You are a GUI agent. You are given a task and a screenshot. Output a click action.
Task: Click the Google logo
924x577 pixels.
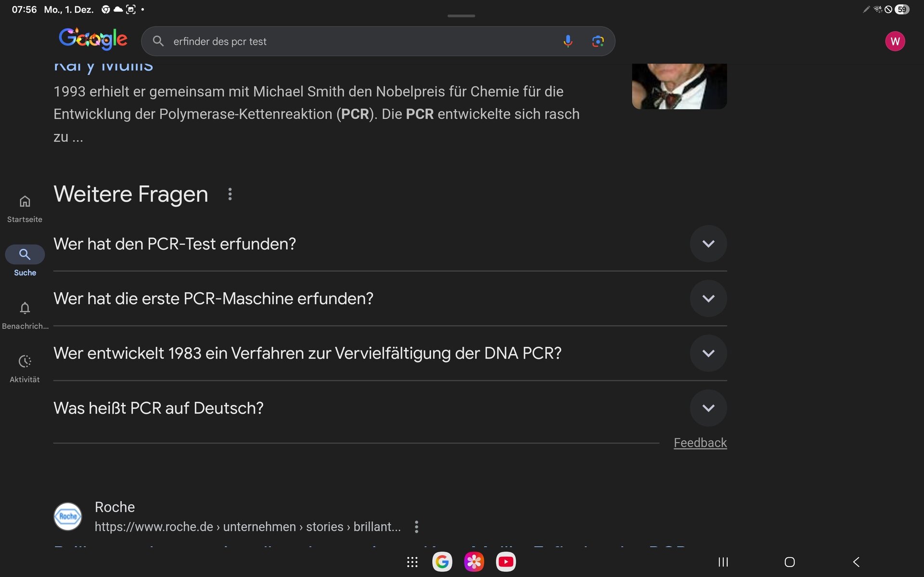coord(93,39)
